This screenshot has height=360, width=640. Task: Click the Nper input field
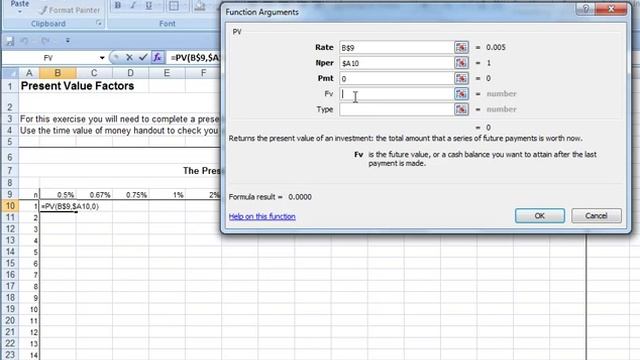[x=396, y=63]
